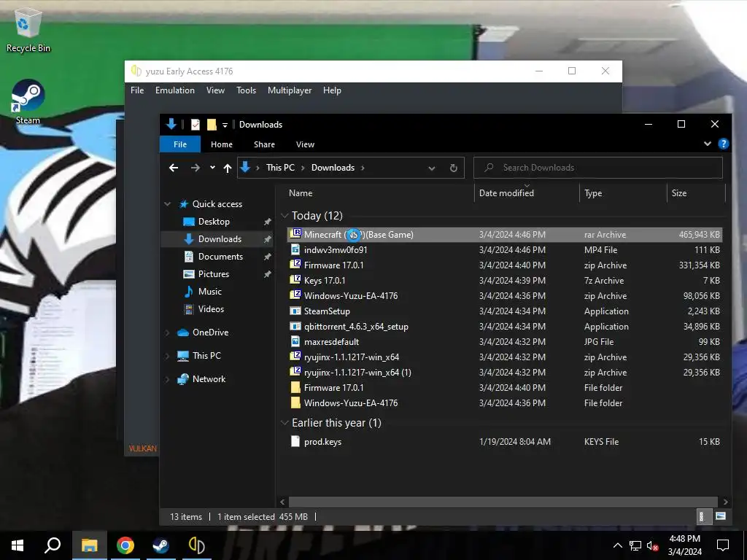The width and height of the screenshot is (747, 560).
Task: Select the maxresdefault JPG file icon
Action: point(295,341)
